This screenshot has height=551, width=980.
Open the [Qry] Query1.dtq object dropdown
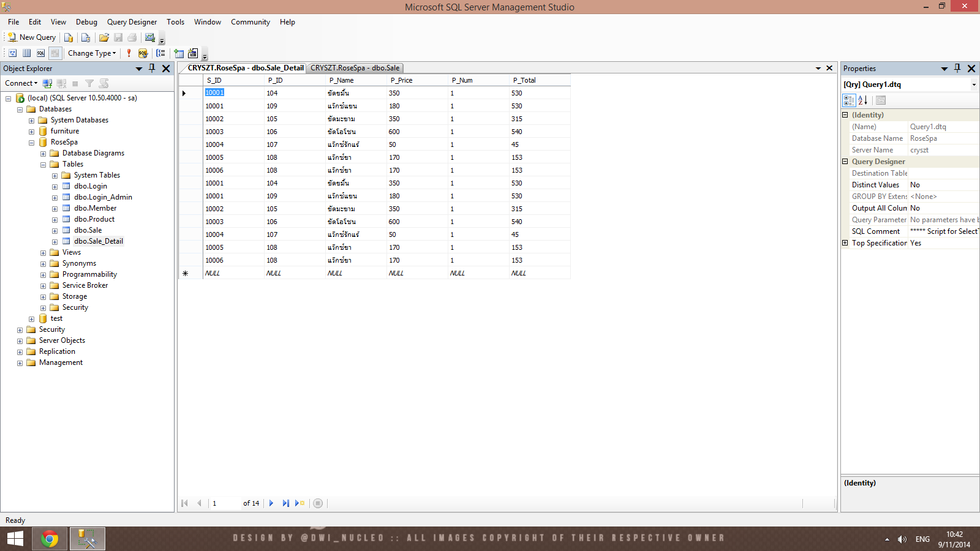point(974,85)
